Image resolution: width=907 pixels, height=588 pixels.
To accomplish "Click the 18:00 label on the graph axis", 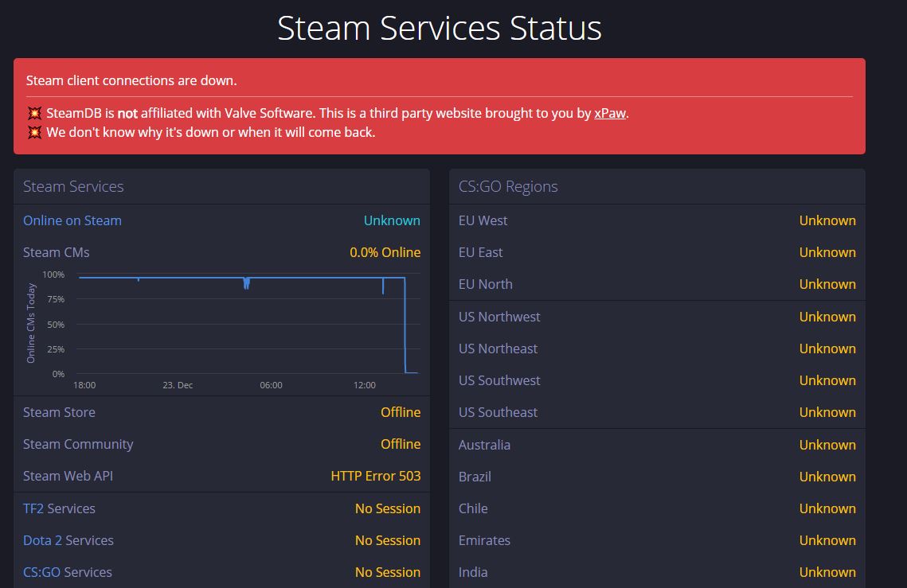I will (x=84, y=385).
